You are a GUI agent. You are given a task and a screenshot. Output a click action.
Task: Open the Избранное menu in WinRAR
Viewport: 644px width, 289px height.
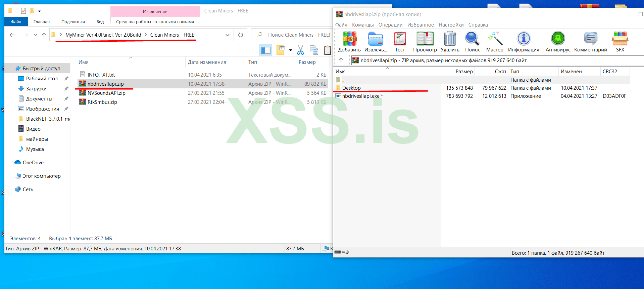420,25
